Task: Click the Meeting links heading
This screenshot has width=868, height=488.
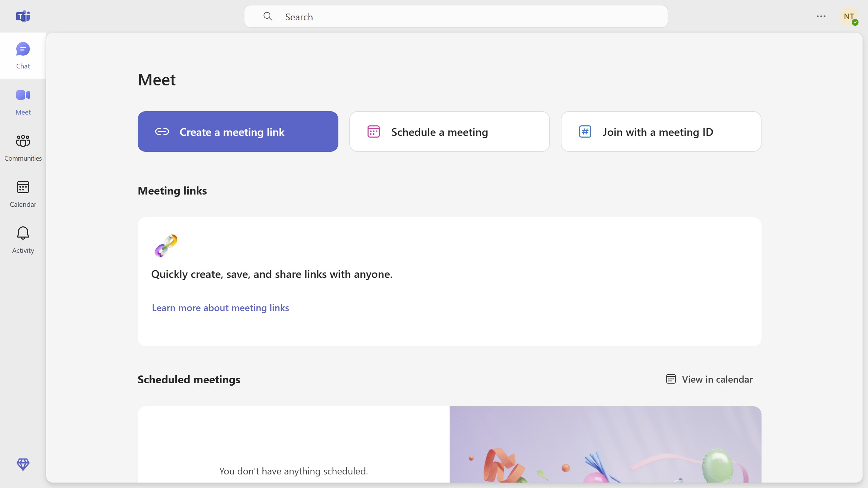Action: [172, 191]
